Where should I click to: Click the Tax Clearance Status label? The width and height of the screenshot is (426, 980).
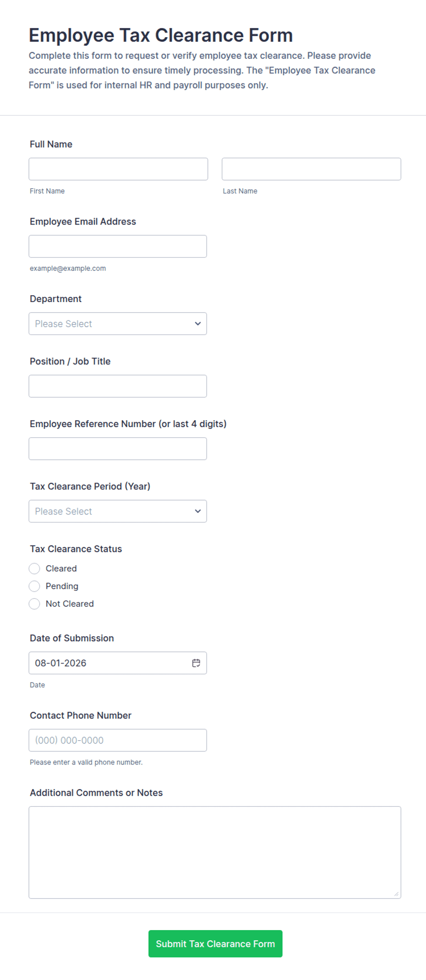click(76, 549)
